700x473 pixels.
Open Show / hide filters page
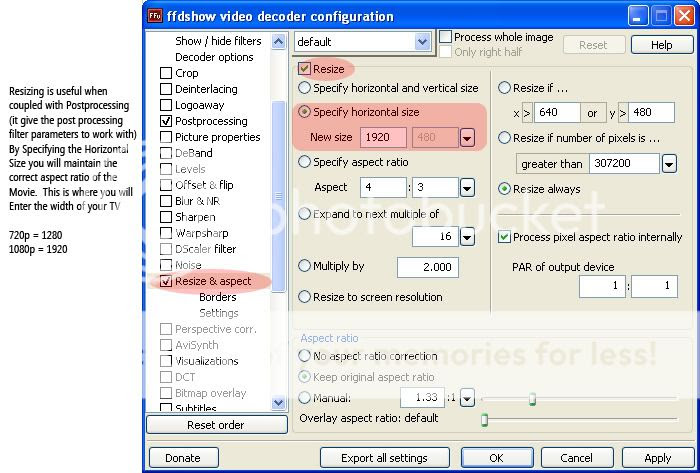(218, 41)
